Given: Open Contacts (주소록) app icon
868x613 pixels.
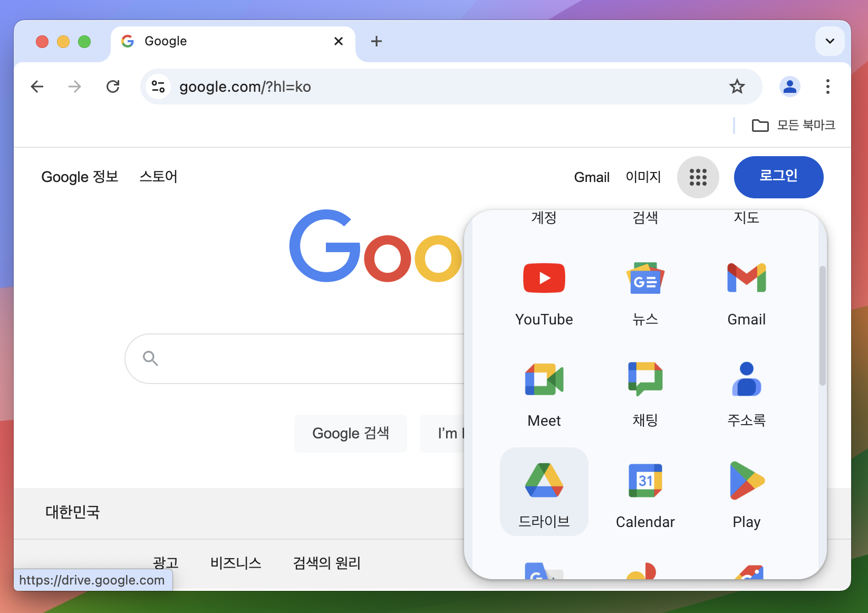Looking at the screenshot, I should point(746,379).
